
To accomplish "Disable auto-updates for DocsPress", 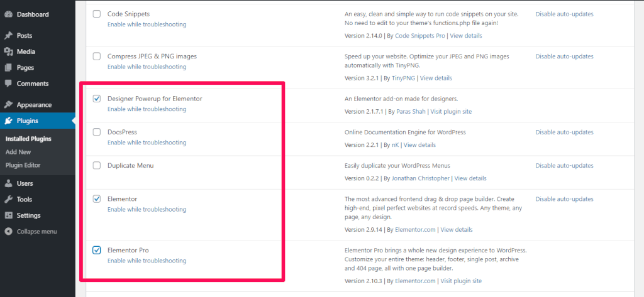I will [564, 132].
